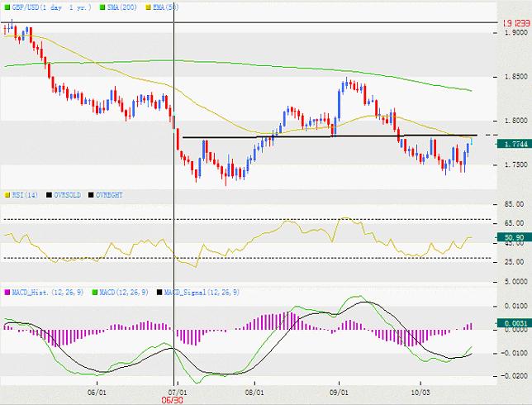Image resolution: width=532 pixels, height=405 pixels.
Task: Click the 65.00 RSI axis label
Action: [x=515, y=223]
